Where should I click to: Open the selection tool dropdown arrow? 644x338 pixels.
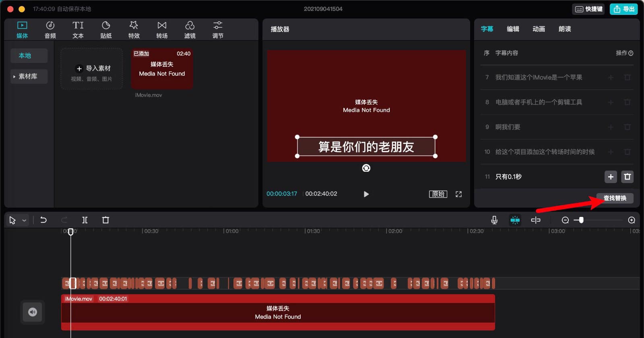click(24, 221)
